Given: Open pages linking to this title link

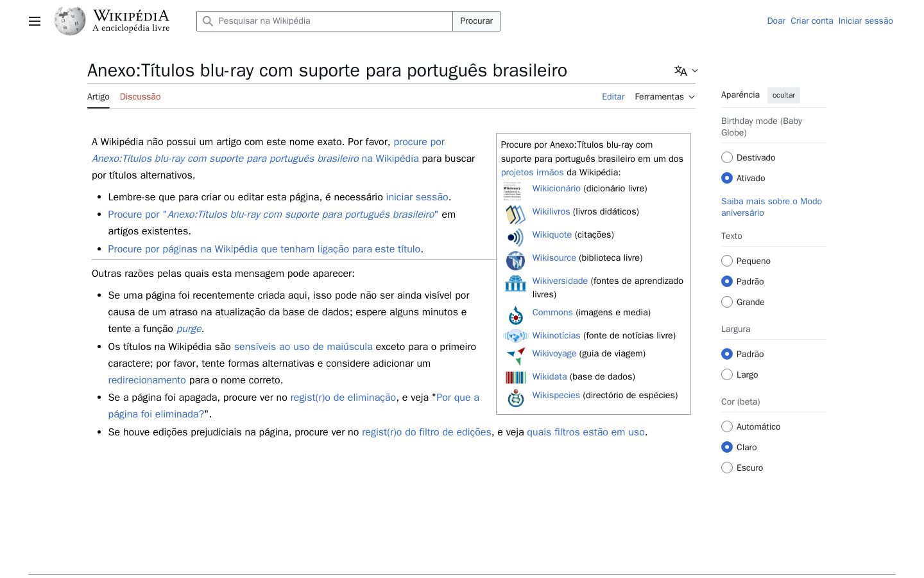Looking at the screenshot, I should click(264, 249).
